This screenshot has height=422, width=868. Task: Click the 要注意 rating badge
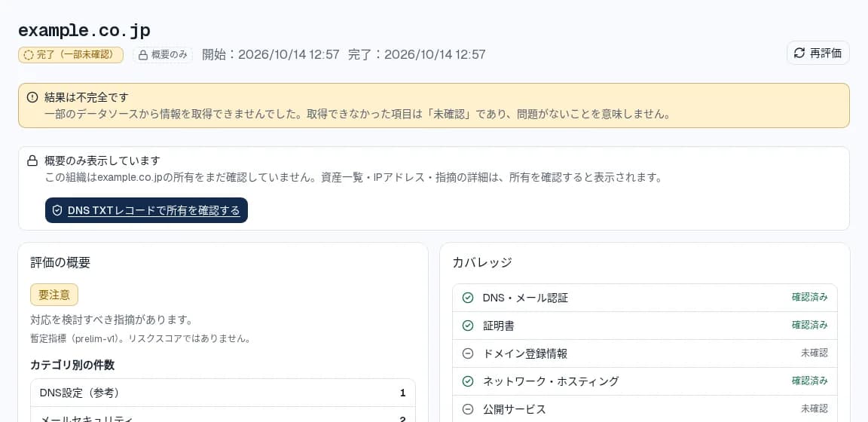(54, 295)
